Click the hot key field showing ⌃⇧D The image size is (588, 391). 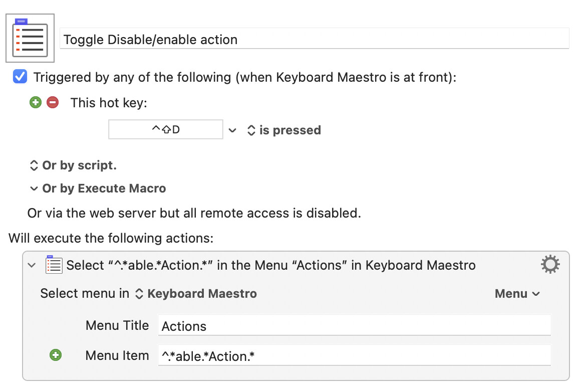click(166, 130)
